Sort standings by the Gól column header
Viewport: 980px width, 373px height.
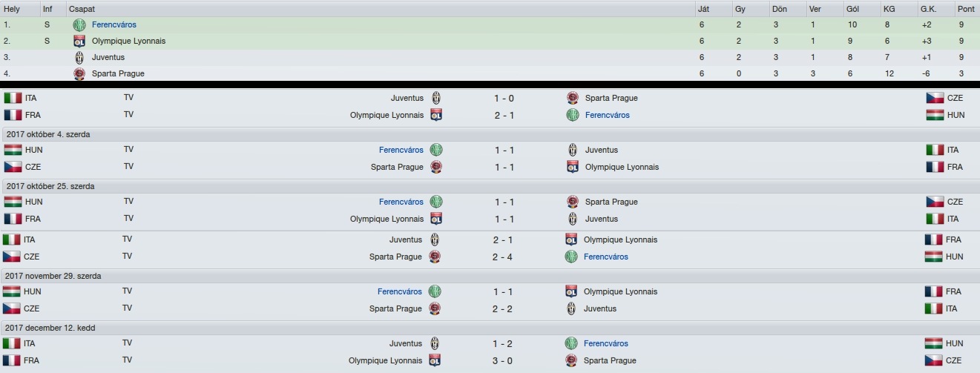click(x=852, y=9)
